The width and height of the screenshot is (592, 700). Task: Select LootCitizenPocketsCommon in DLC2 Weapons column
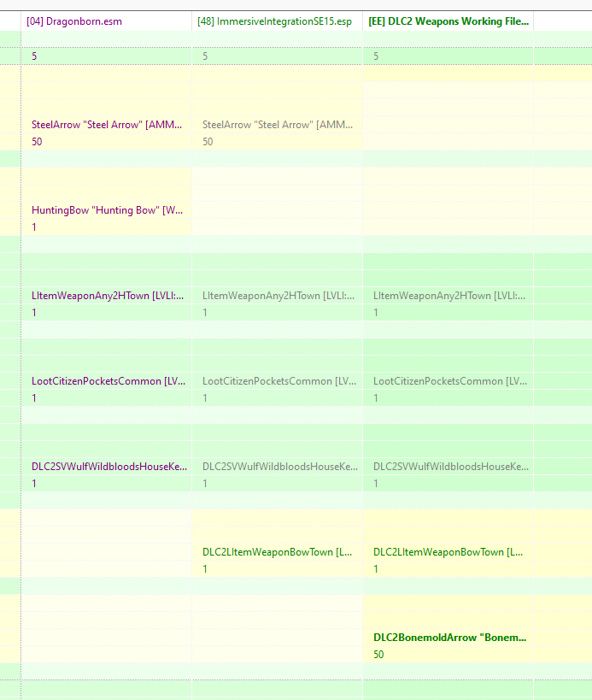[x=450, y=381]
